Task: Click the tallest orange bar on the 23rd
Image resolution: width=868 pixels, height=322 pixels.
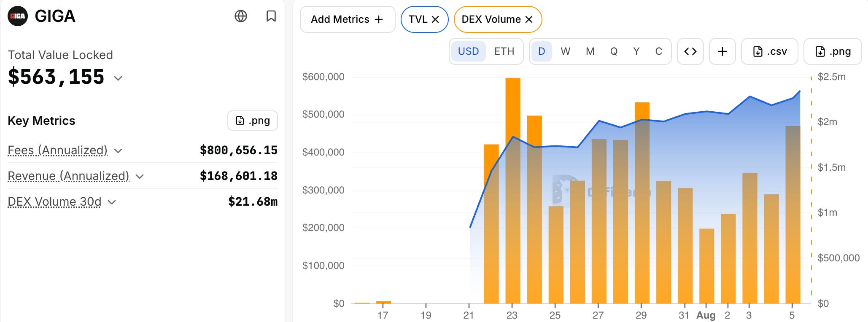Action: click(513, 191)
